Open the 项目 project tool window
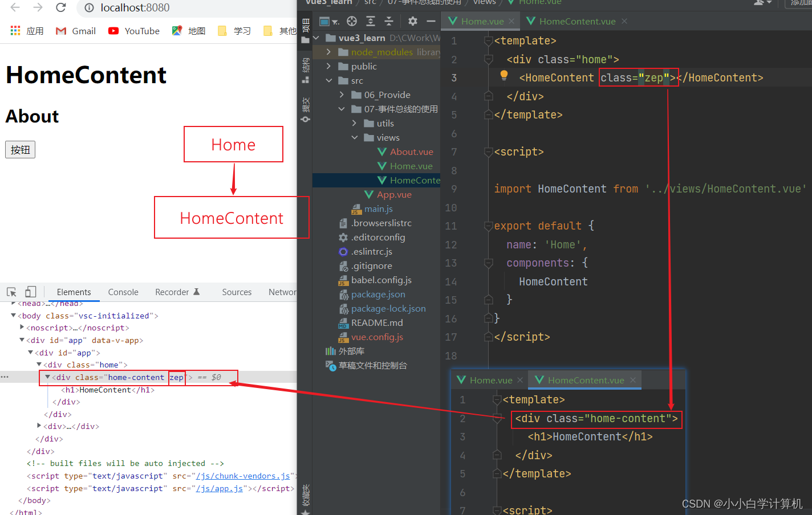812x515 pixels. point(306,30)
